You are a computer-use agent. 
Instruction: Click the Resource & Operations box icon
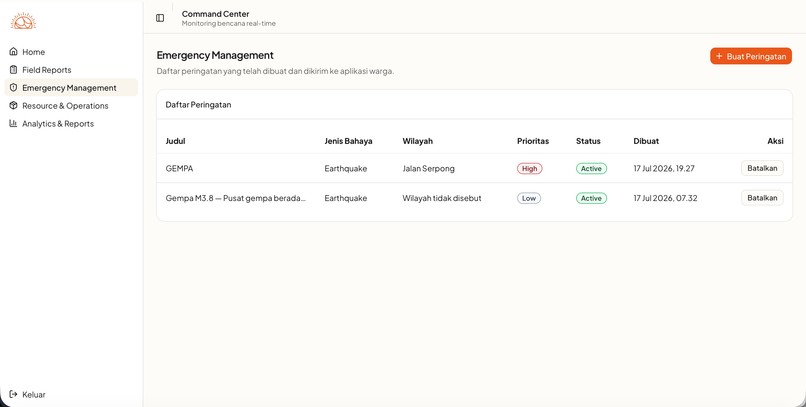click(x=13, y=105)
